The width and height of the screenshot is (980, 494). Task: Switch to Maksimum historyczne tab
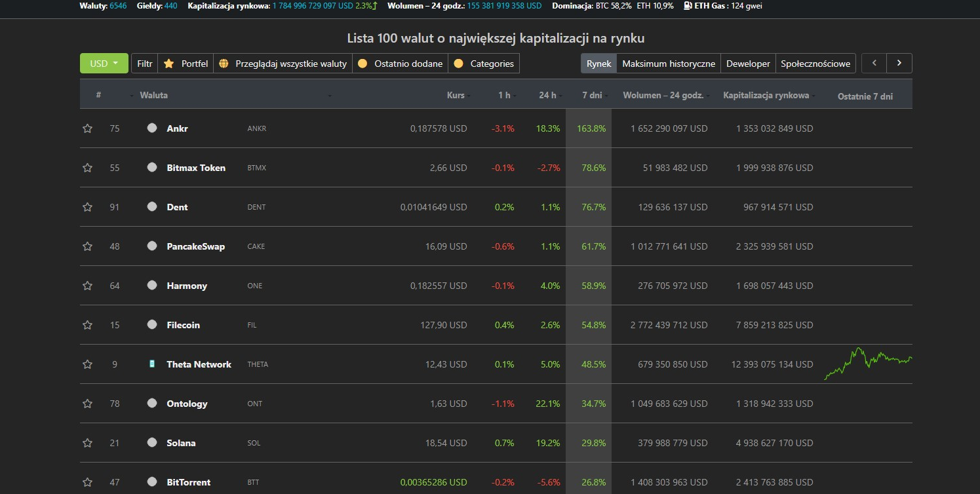pyautogui.click(x=669, y=64)
